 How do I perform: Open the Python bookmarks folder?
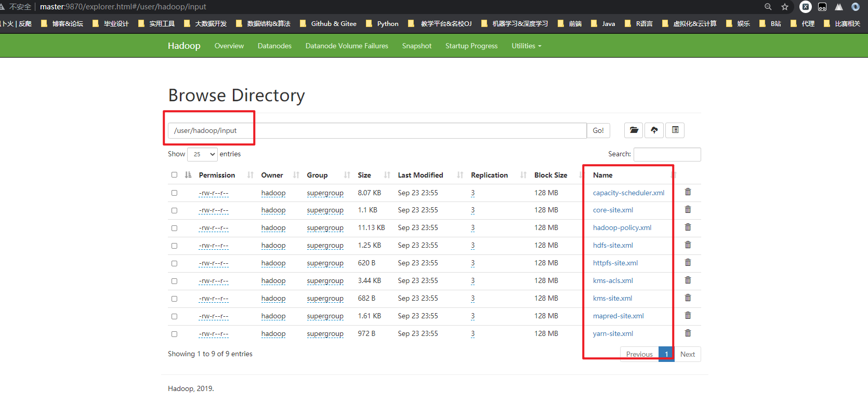coord(382,24)
